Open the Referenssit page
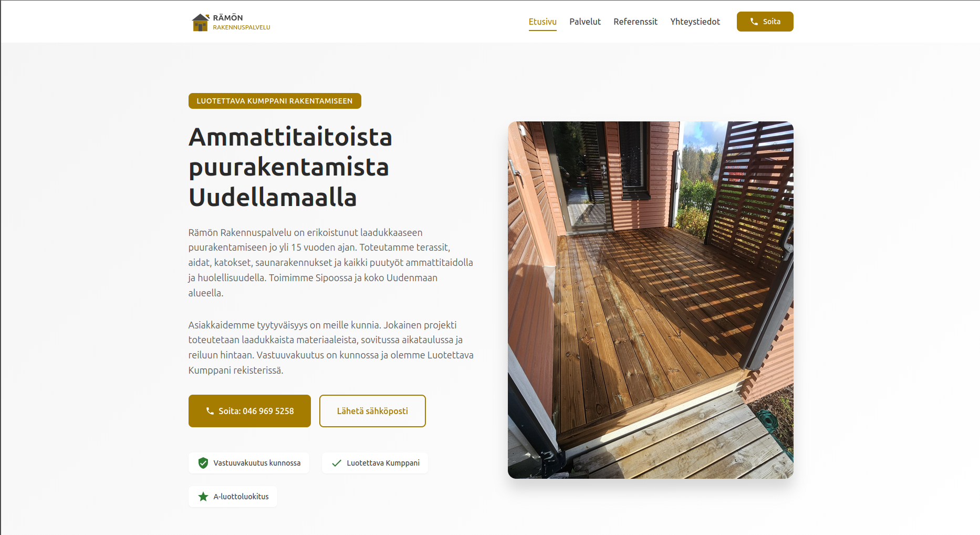This screenshot has width=980, height=535. coord(635,22)
